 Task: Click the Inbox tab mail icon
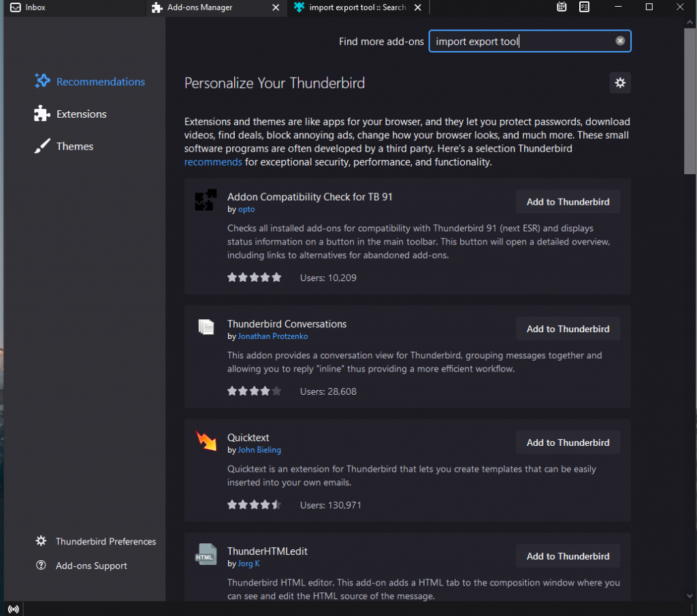16,7
